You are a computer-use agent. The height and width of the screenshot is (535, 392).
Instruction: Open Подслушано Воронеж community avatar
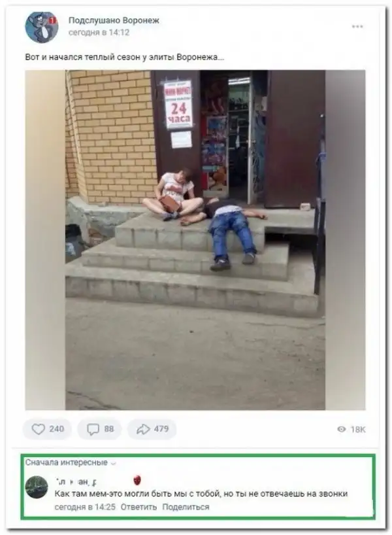(42, 27)
